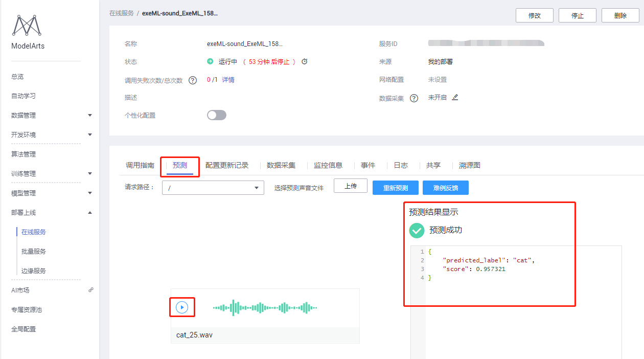This screenshot has height=359, width=644.
Task: Upload a sound file via 上传 button
Action: (x=350, y=186)
